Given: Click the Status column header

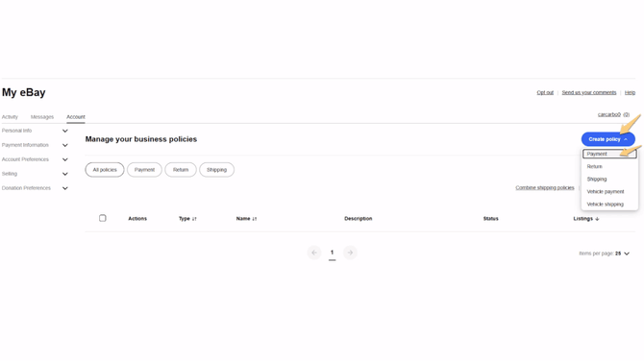Looking at the screenshot, I should click(491, 219).
